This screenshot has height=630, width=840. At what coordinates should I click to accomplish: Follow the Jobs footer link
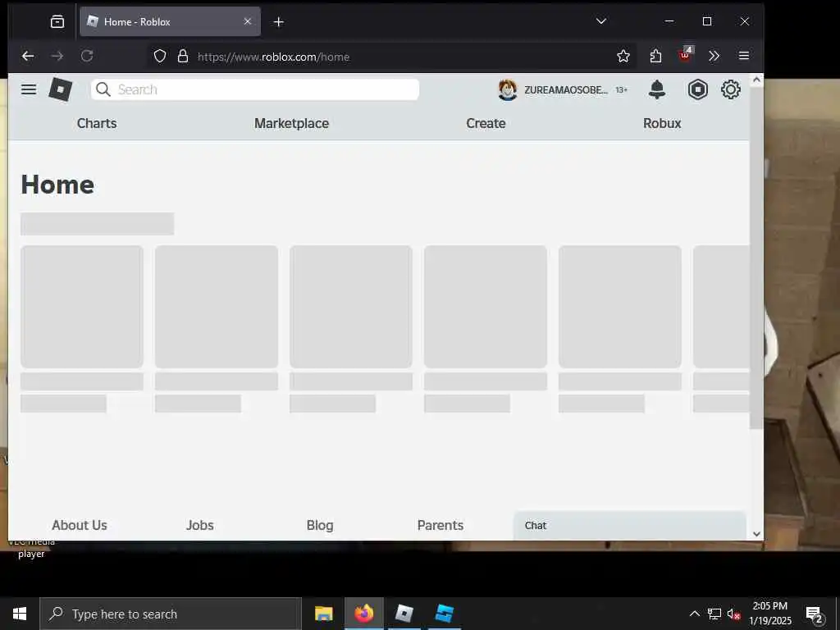[x=200, y=525]
